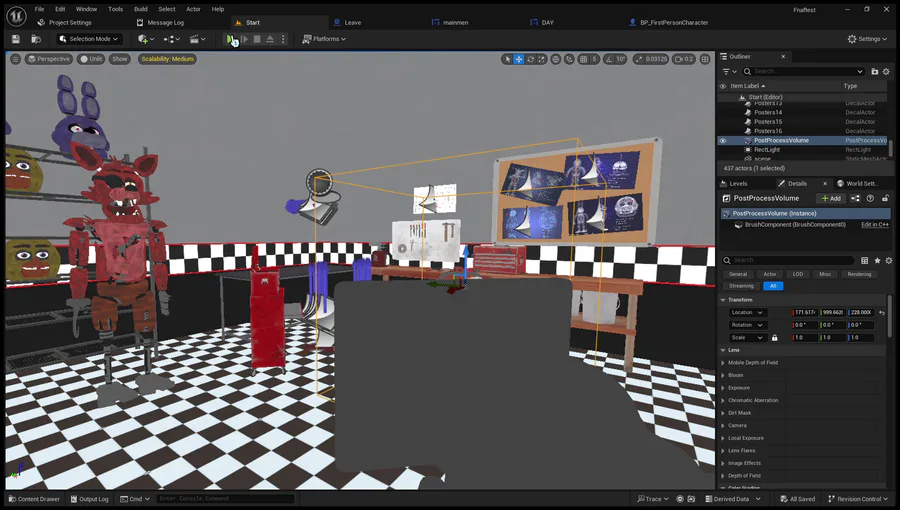This screenshot has height=510, width=900.
Task: Open the viewport layout maximize icon
Action: point(705,59)
